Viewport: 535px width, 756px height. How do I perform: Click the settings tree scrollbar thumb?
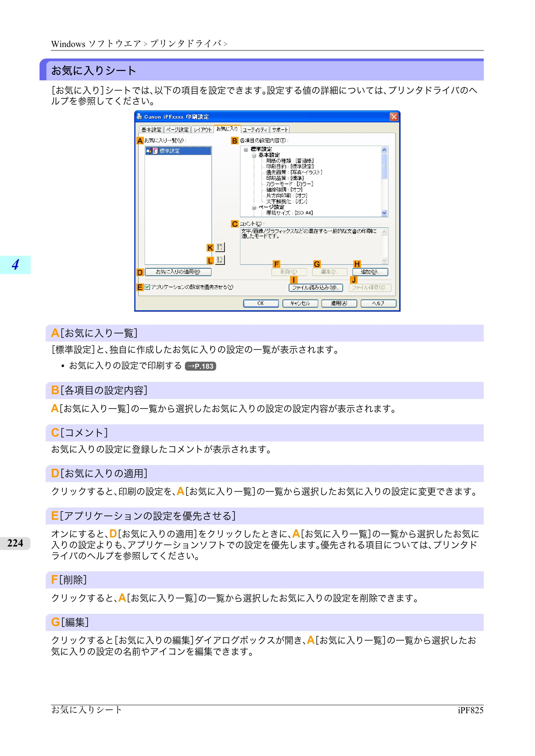384,166
